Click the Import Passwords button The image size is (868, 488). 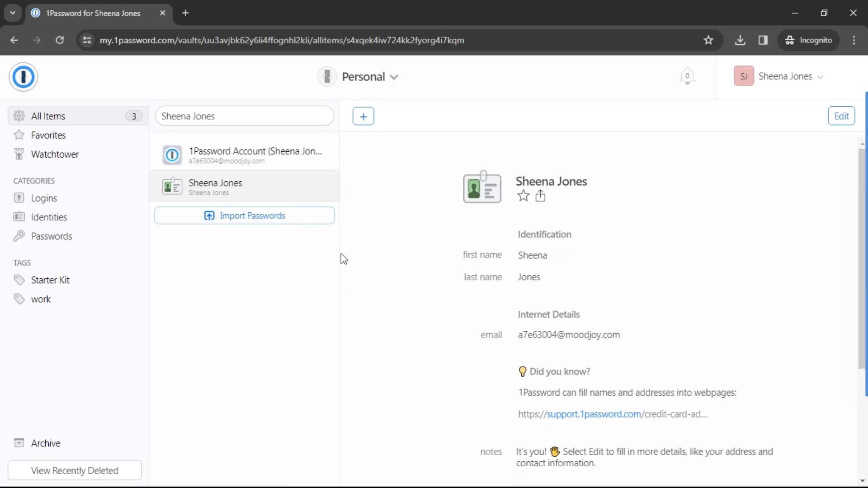(245, 216)
